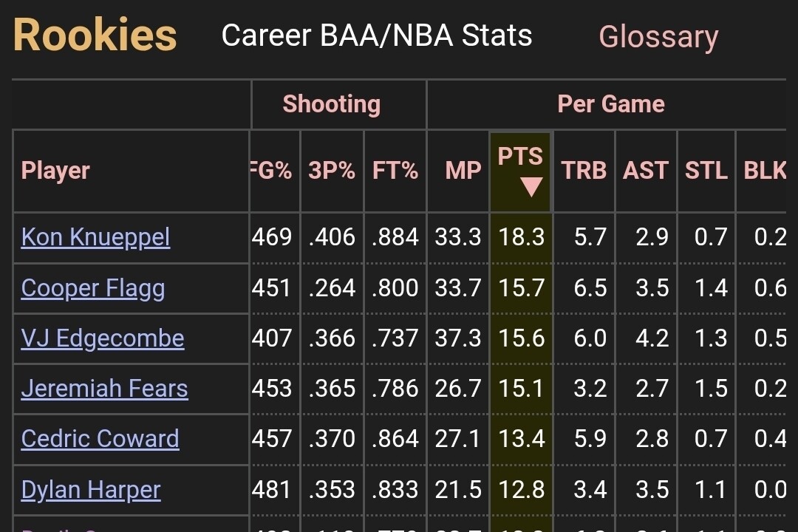798x532 pixels.
Task: Sort by AST column header
Action: tap(646, 171)
